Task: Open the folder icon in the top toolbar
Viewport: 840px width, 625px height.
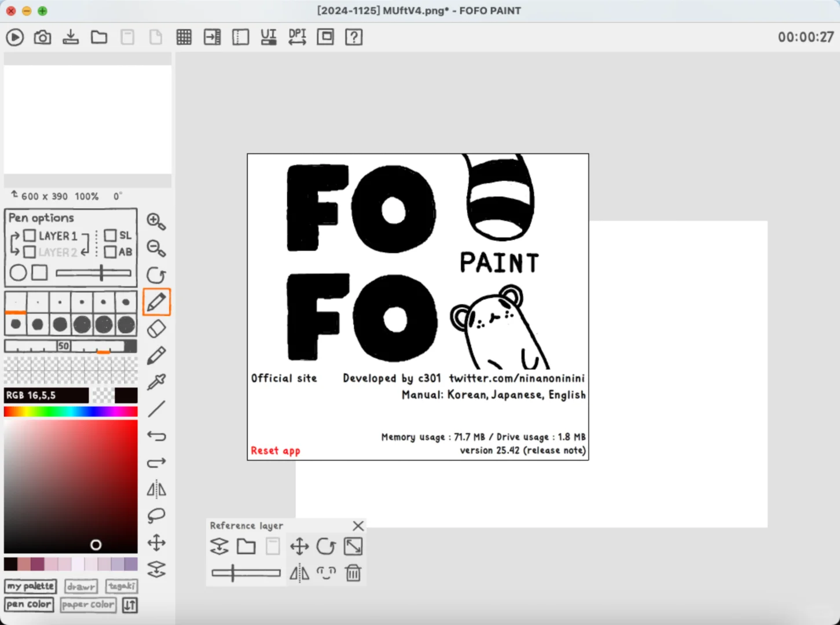Action: tap(99, 38)
